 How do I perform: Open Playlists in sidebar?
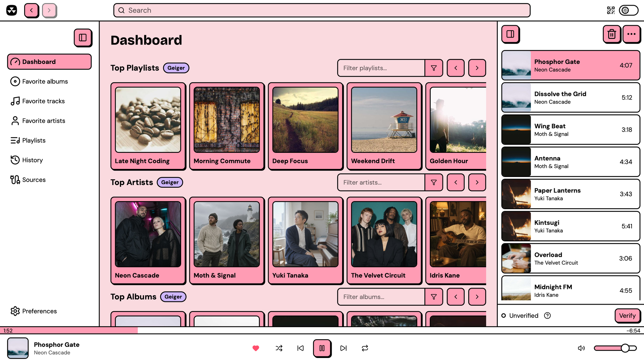49,140
